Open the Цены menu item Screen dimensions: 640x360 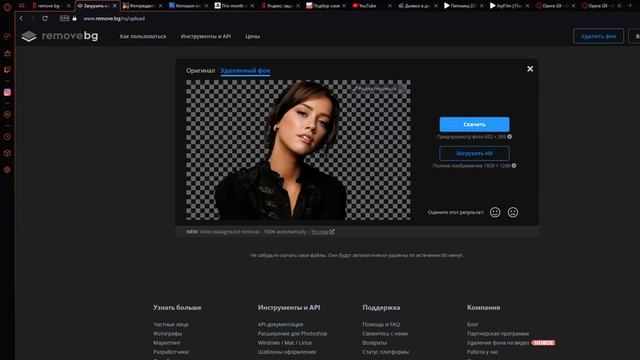[x=253, y=36]
